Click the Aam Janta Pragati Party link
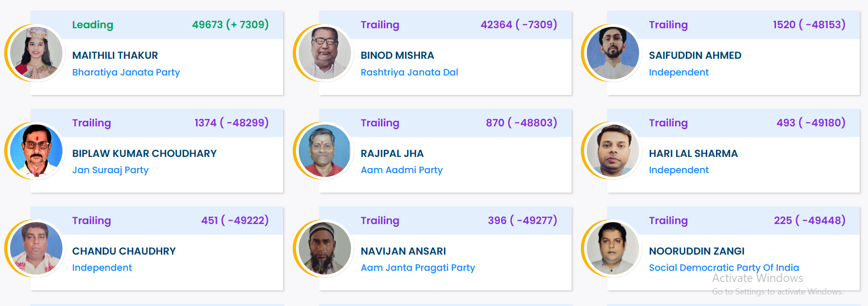The height and width of the screenshot is (306, 868). tap(418, 268)
